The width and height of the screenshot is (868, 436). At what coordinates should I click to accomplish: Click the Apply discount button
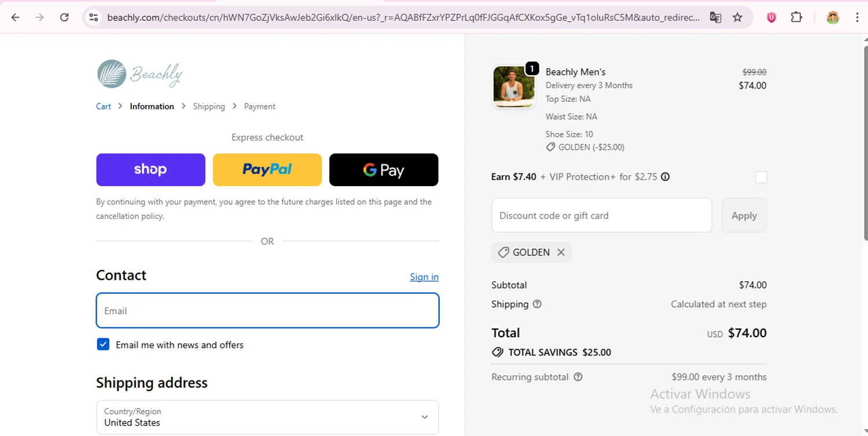[x=744, y=215]
